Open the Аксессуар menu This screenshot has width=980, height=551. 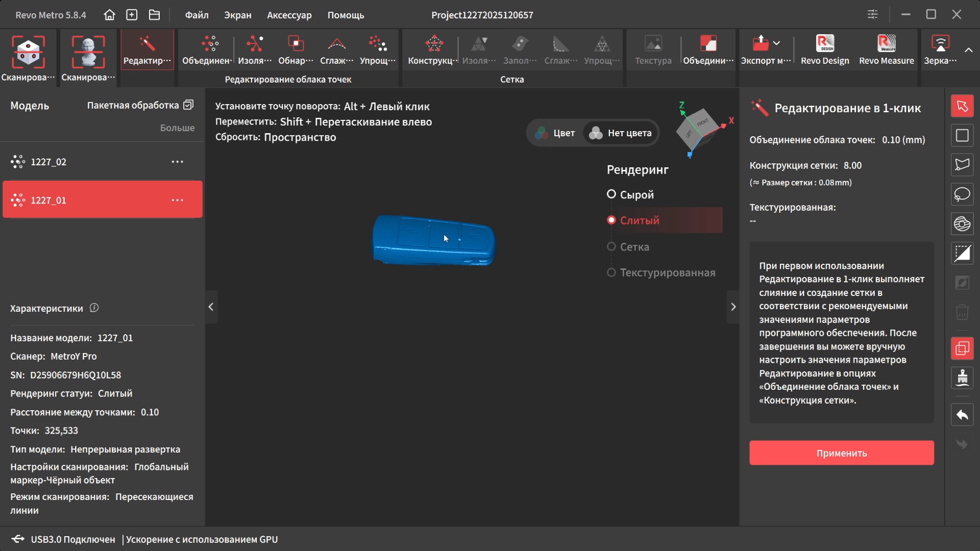(289, 15)
